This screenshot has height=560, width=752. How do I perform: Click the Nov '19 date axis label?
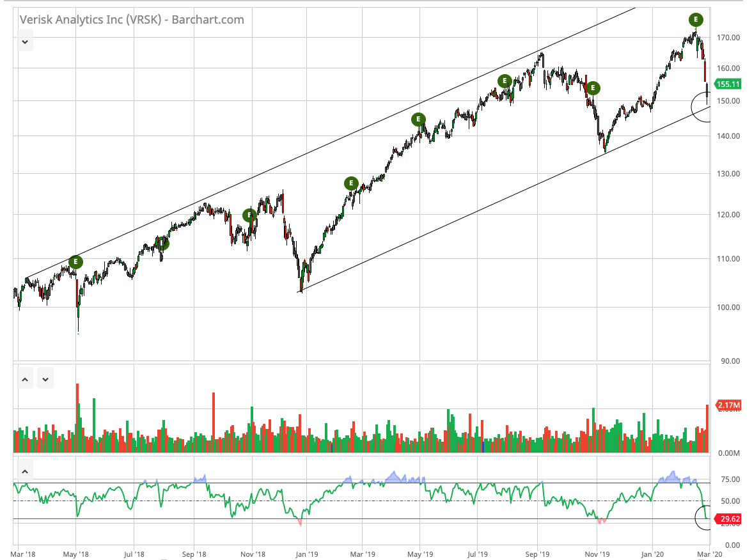[597, 554]
